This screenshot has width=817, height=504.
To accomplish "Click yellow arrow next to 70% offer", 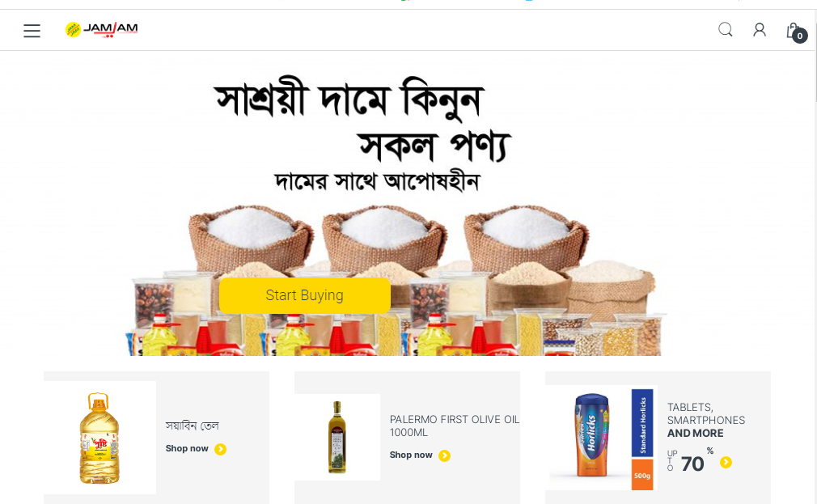I will (726, 462).
